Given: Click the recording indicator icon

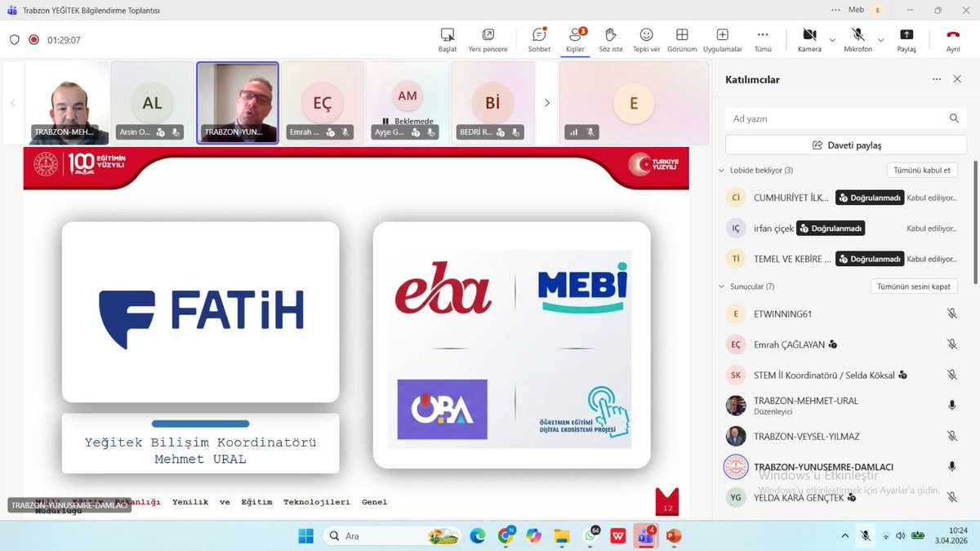Looking at the screenshot, I should [34, 39].
